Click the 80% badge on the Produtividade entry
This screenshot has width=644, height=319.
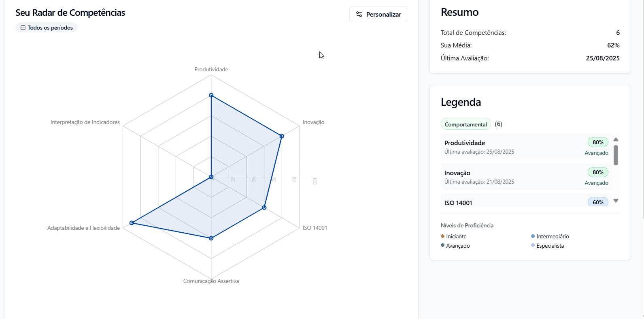(598, 142)
